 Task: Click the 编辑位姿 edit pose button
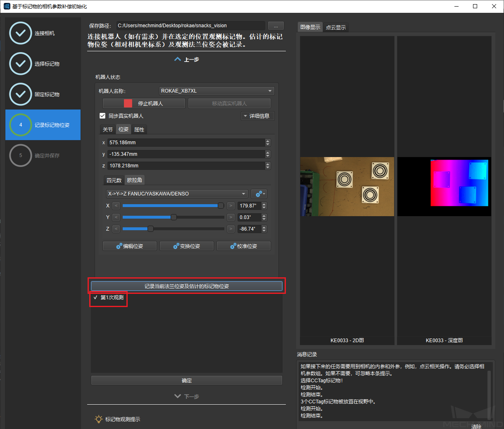click(x=129, y=246)
